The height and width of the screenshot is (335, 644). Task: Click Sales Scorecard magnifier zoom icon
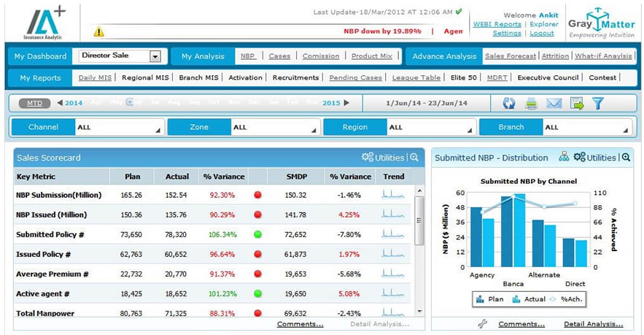click(x=414, y=158)
